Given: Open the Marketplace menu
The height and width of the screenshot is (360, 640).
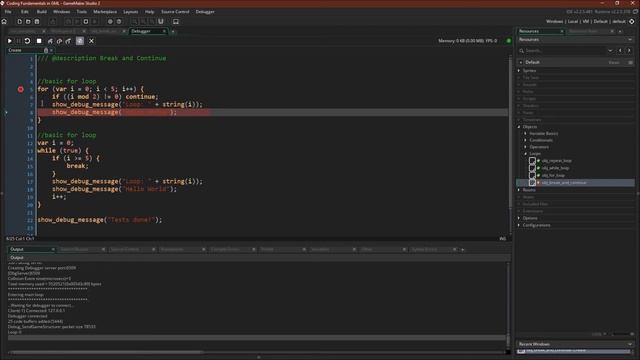Looking at the screenshot, I should pyautogui.click(x=105, y=12).
